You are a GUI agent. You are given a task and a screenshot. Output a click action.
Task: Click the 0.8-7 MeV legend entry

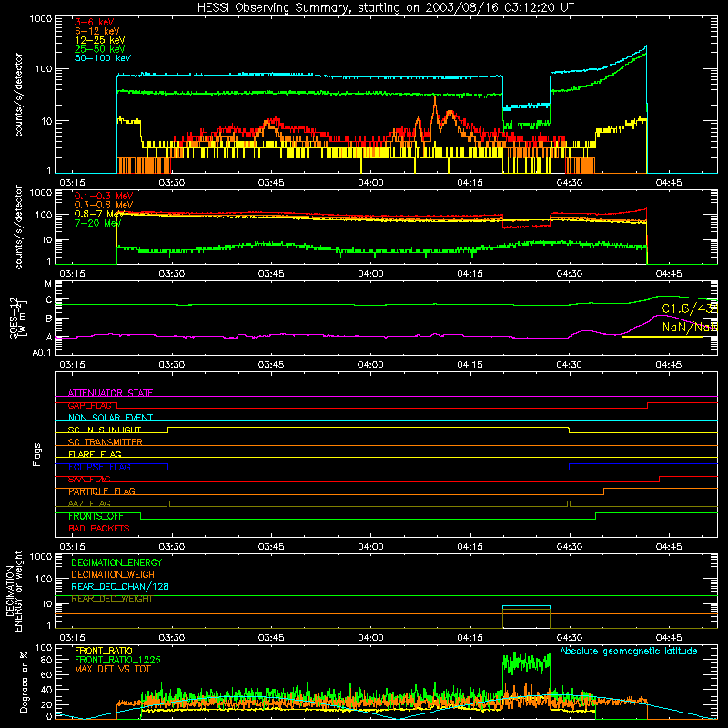coord(99,214)
